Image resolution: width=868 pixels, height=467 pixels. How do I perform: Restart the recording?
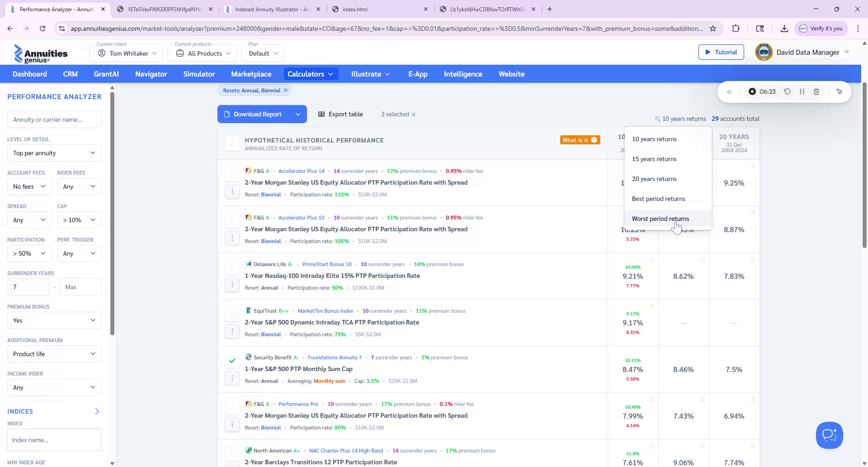[788, 91]
